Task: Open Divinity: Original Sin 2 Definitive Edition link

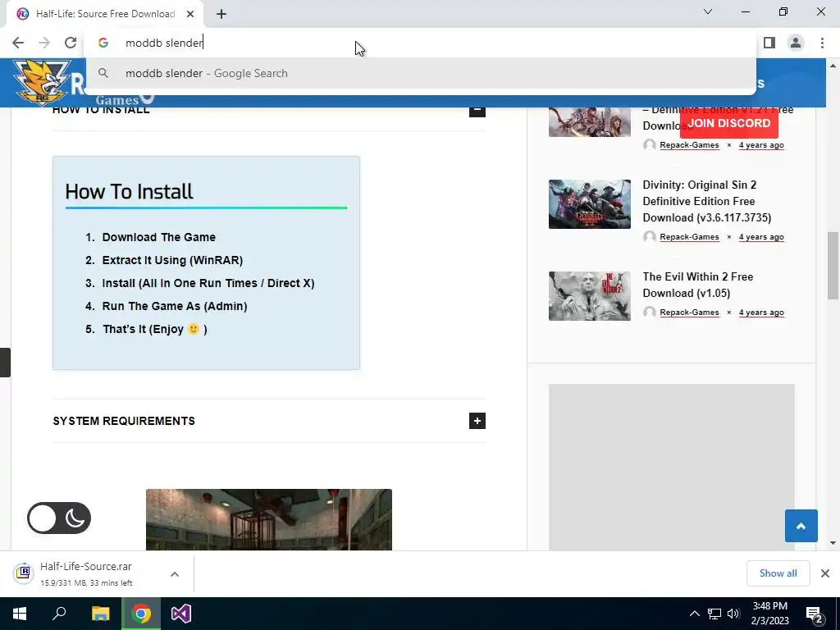Action: point(707,202)
